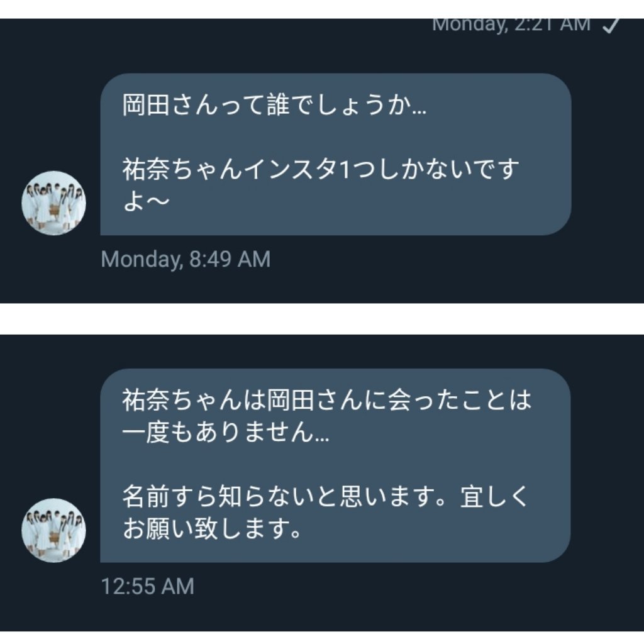Tap the 12:55 AM timestamp
The height and width of the screenshot is (644, 644).
(x=147, y=586)
